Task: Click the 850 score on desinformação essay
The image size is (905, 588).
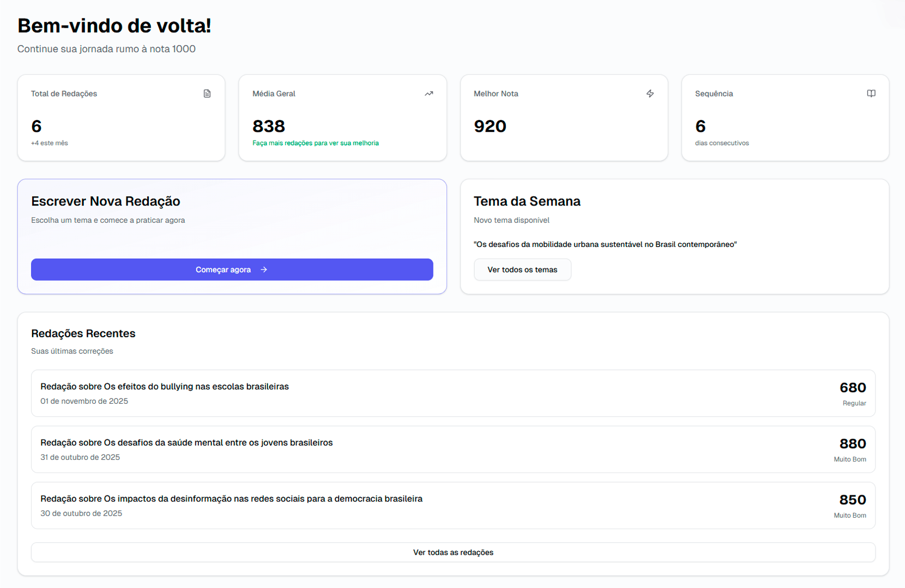Action: coord(853,500)
